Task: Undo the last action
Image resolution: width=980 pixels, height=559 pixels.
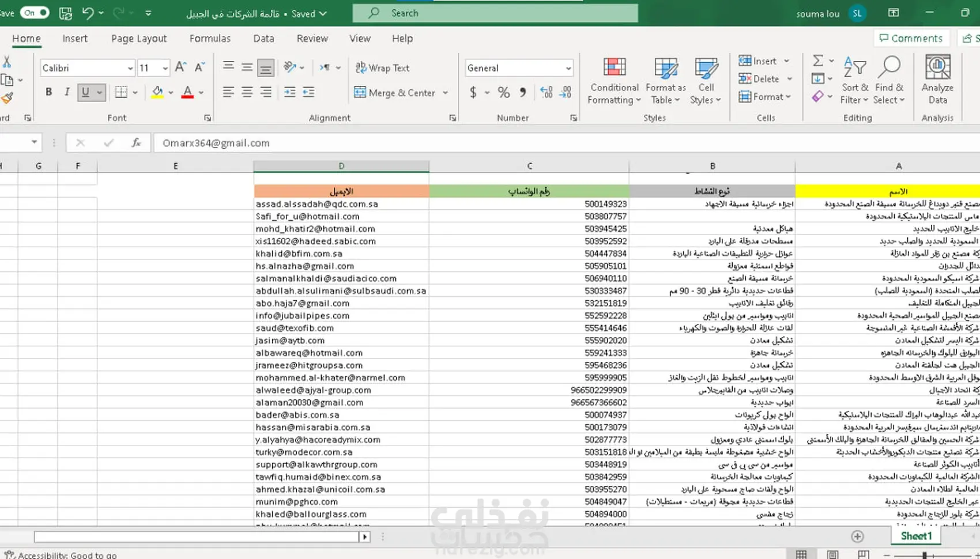Action: 88,13
